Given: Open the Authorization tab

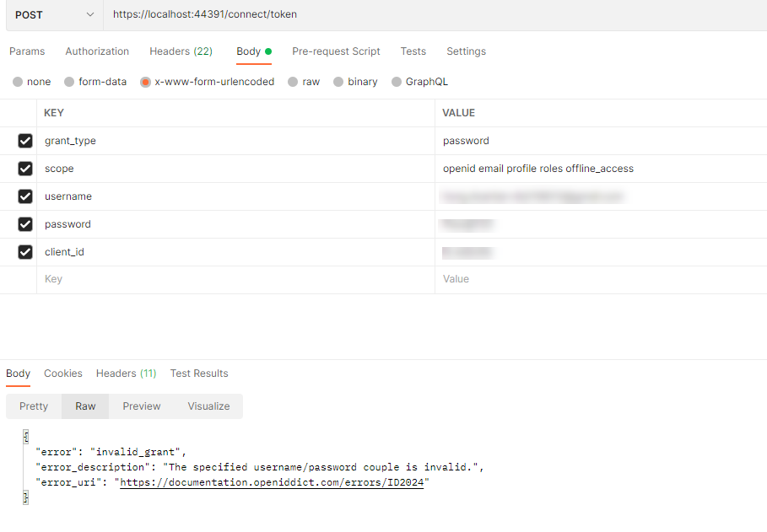Looking at the screenshot, I should pos(97,51).
